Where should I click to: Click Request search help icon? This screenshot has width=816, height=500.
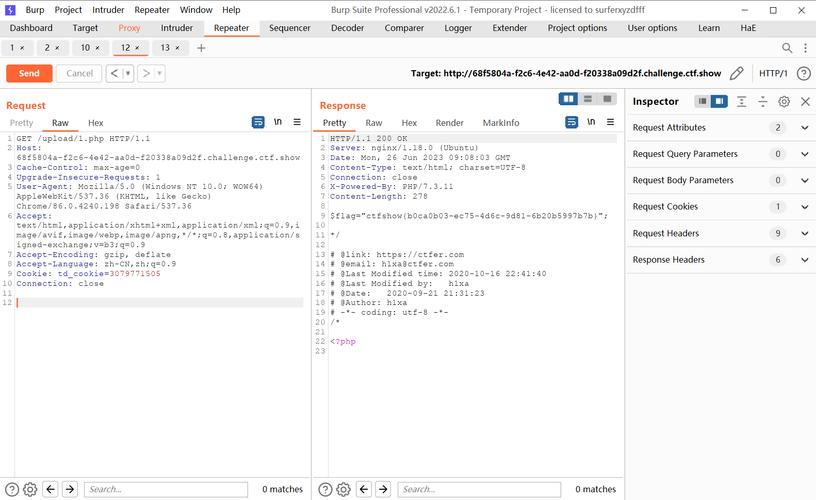[x=11, y=489]
